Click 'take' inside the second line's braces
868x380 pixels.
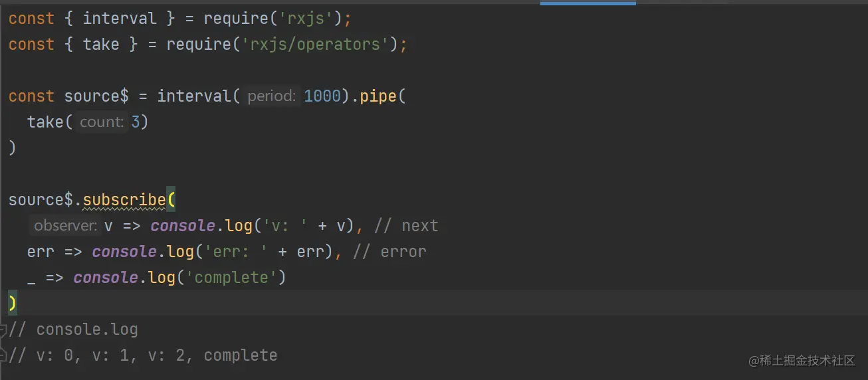point(101,45)
